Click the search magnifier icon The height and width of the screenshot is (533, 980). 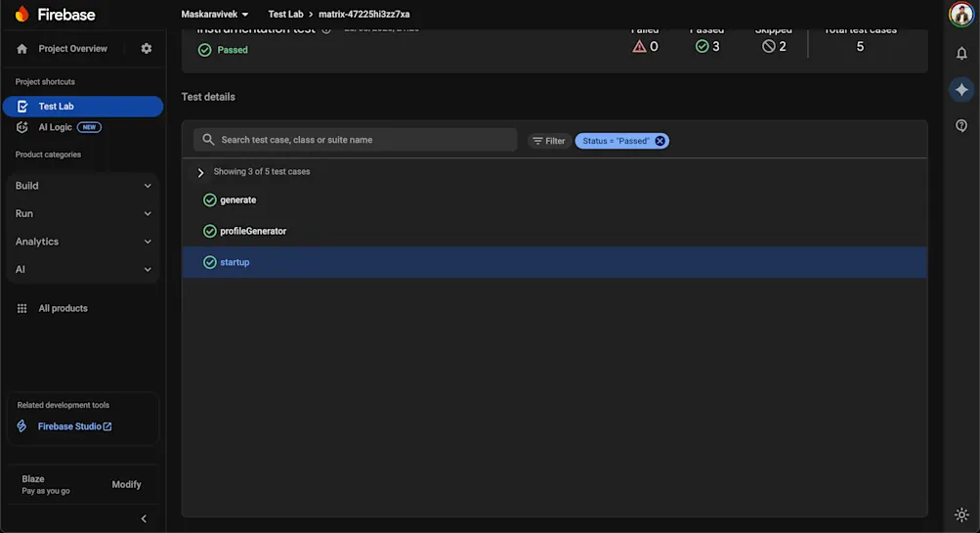point(208,140)
